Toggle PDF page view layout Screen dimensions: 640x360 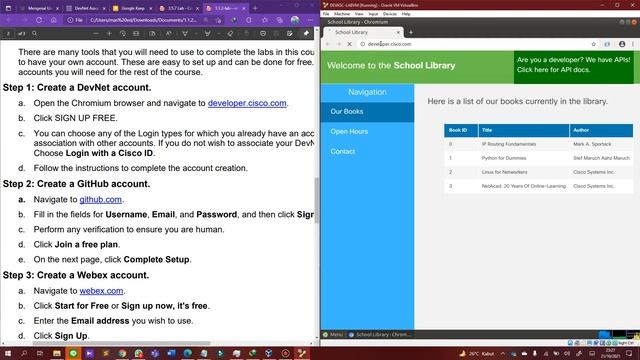click(152, 33)
